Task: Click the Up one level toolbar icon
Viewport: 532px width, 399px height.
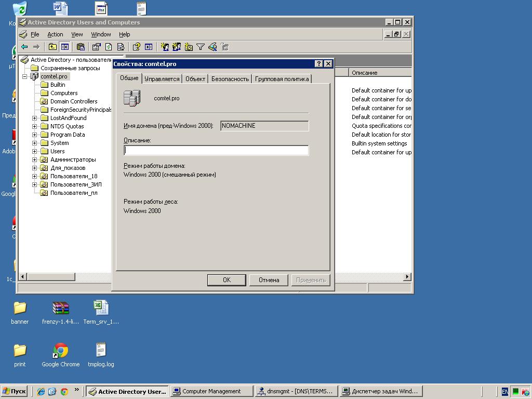Action: [x=52, y=47]
